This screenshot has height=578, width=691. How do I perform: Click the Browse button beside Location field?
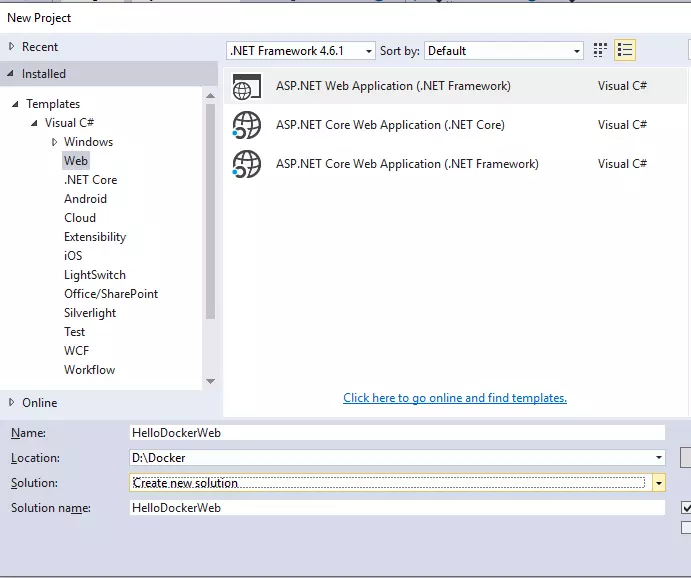(686, 457)
